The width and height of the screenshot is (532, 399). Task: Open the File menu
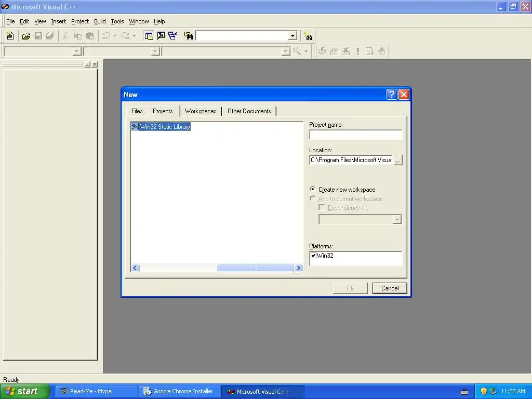tap(10, 21)
